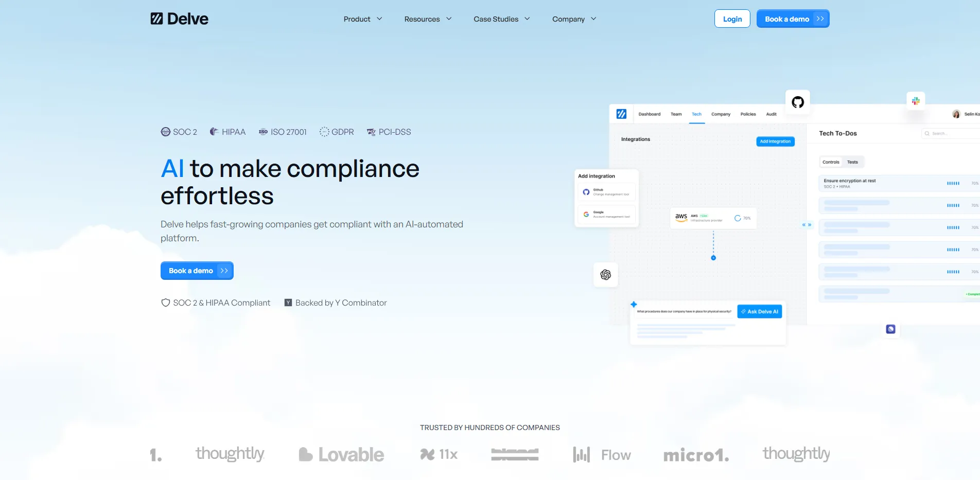Screen dimensions: 980x480
Task: Click the SOC 2 compliance badge
Action: click(x=179, y=132)
